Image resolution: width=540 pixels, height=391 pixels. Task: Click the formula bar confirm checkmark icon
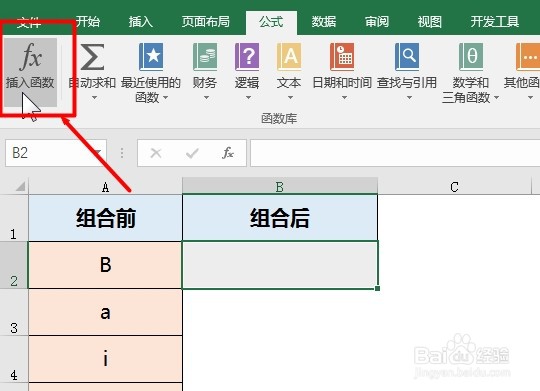click(192, 153)
